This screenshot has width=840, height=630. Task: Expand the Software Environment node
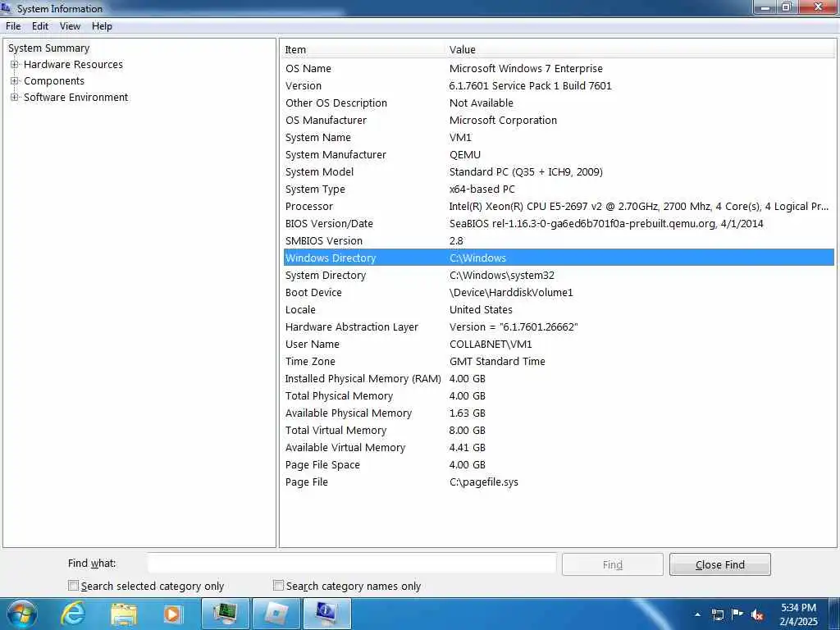(15, 97)
